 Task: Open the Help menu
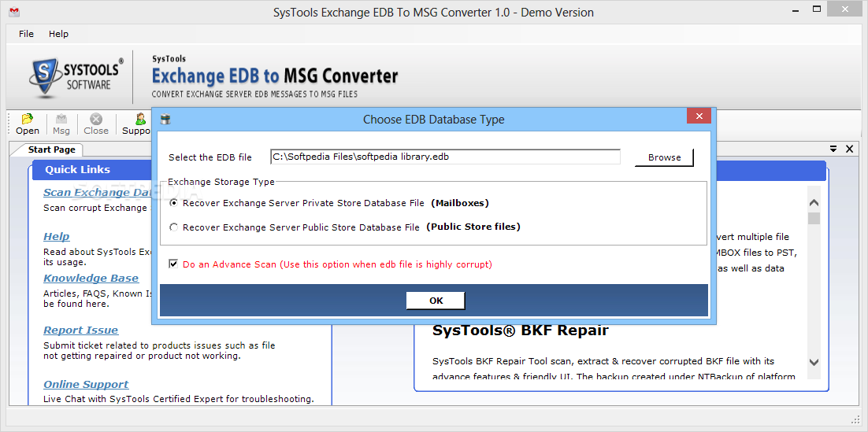(58, 34)
